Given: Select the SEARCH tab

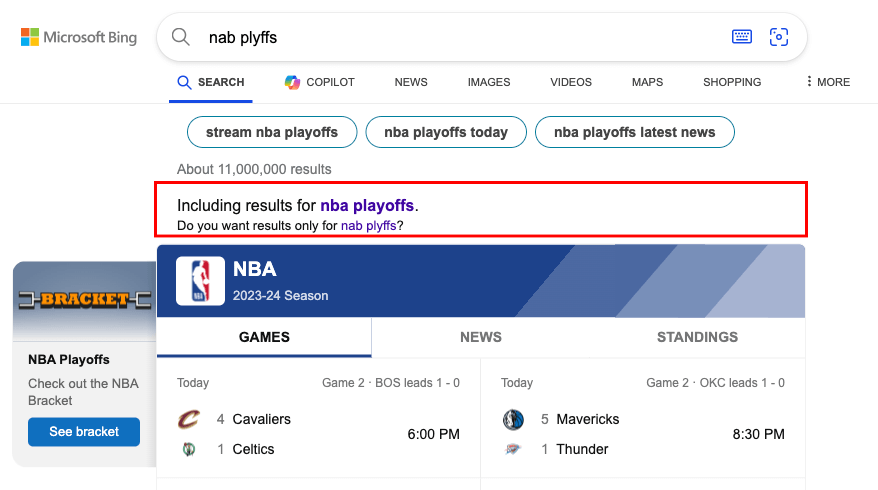Looking at the screenshot, I should [211, 82].
